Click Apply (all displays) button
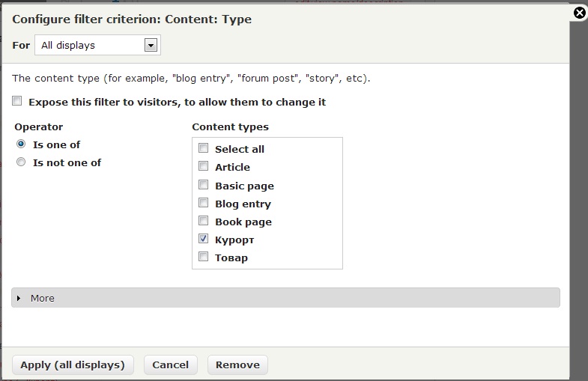This screenshot has width=588, height=381. 73,365
